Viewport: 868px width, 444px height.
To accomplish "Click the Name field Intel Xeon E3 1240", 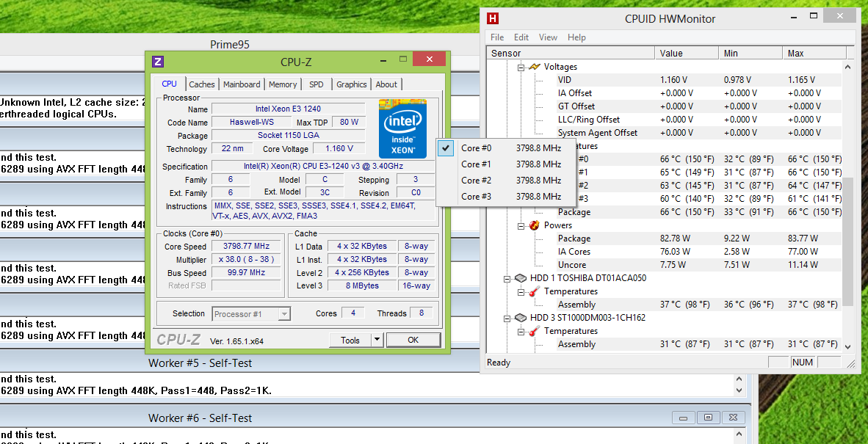I will pyautogui.click(x=289, y=109).
